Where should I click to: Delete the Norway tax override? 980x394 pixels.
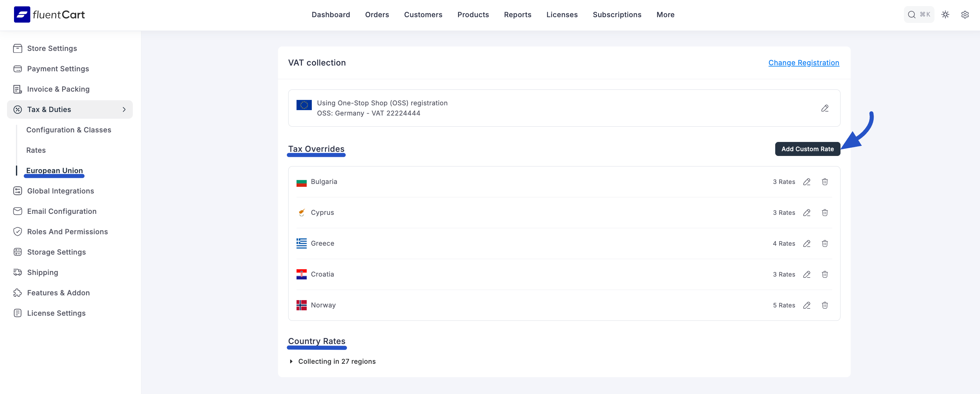[824, 305]
